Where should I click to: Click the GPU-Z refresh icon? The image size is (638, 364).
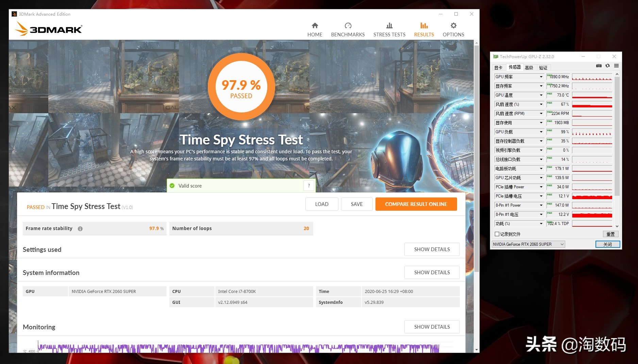coord(607,66)
